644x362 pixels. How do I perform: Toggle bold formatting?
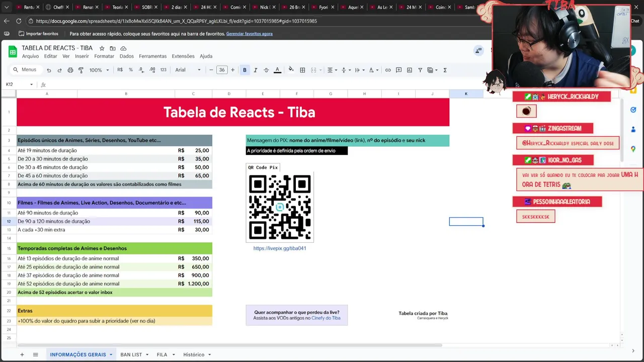click(x=245, y=70)
